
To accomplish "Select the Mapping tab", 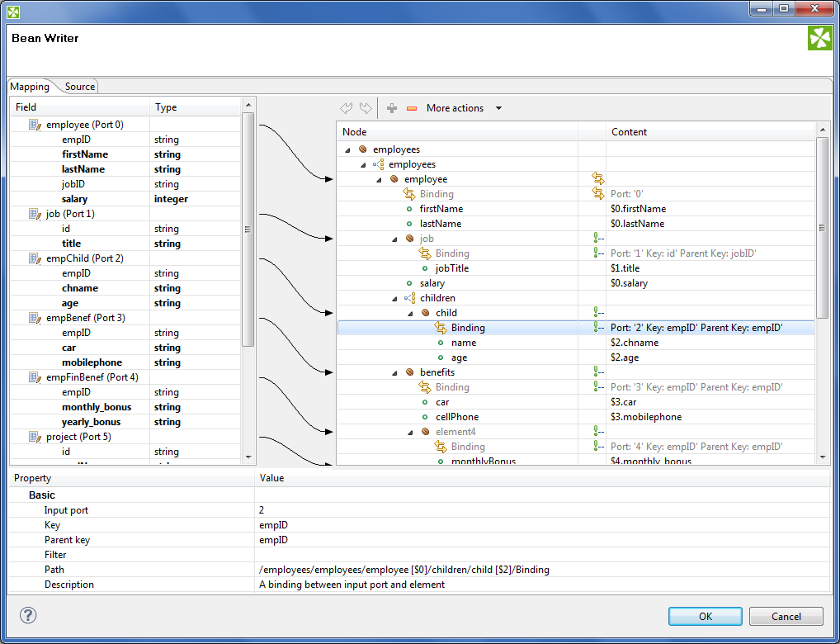I will 30,87.
